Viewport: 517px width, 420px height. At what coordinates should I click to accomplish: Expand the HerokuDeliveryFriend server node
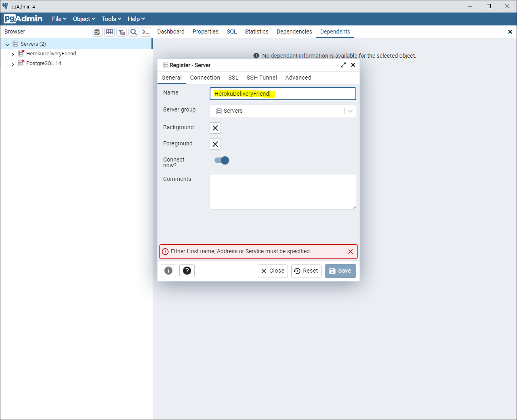[13, 54]
